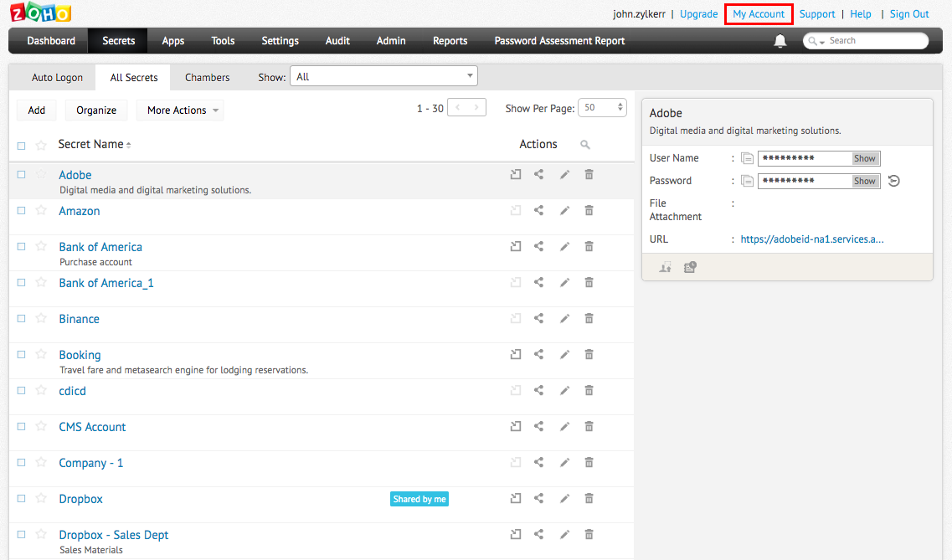Image resolution: width=952 pixels, height=560 pixels.
Task: Select the Dropbox - Sales Dept checkbox
Action: 21,535
